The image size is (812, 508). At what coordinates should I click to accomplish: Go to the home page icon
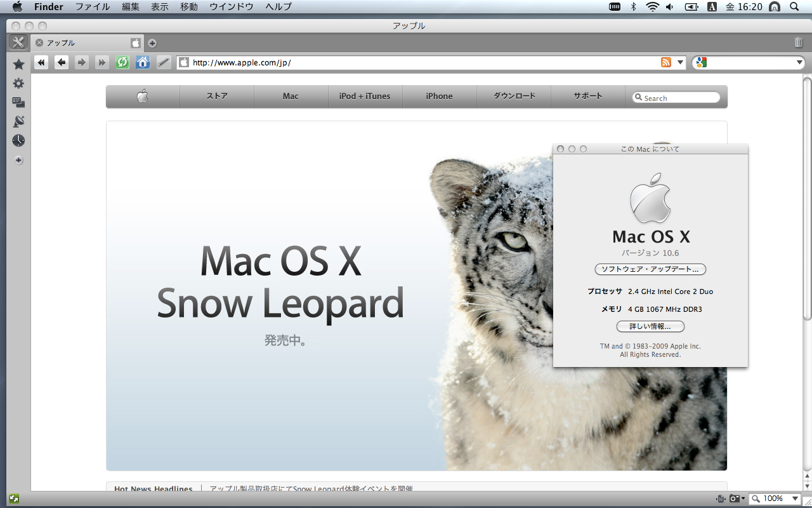[x=143, y=62]
